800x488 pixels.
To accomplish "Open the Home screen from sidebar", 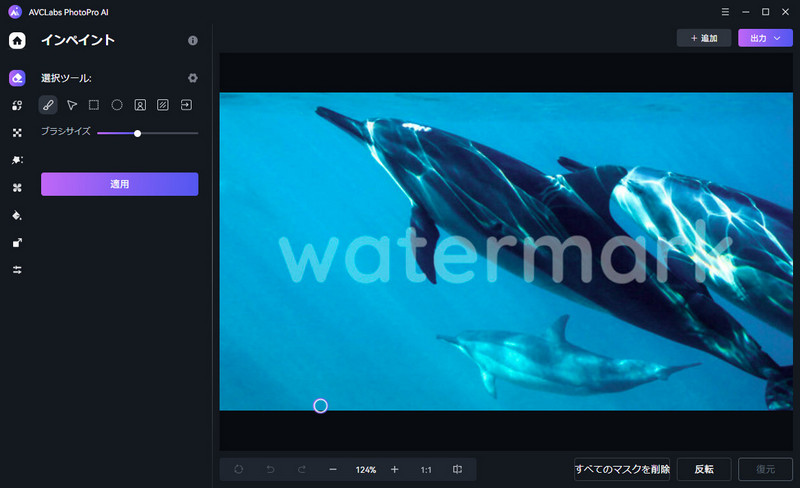I will [17, 41].
